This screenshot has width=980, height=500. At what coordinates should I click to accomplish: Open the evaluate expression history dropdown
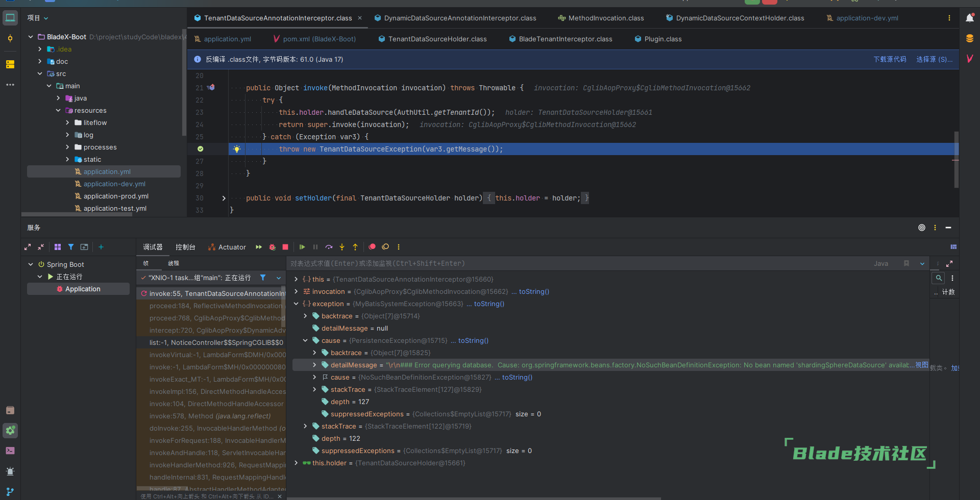click(922, 264)
